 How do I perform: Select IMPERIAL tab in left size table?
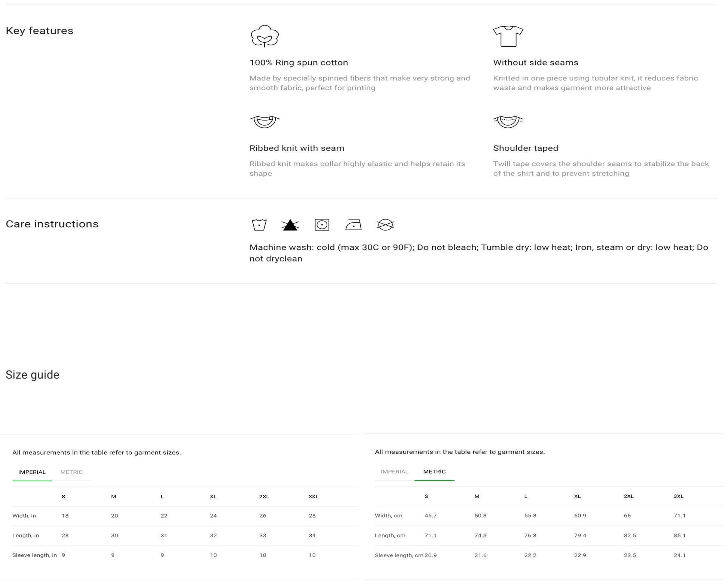click(32, 472)
